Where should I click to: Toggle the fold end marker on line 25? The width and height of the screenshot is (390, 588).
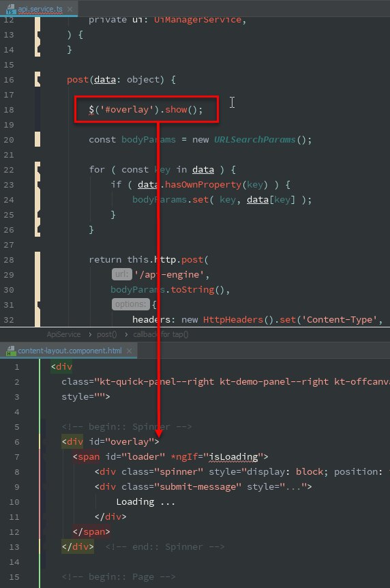coord(37,214)
